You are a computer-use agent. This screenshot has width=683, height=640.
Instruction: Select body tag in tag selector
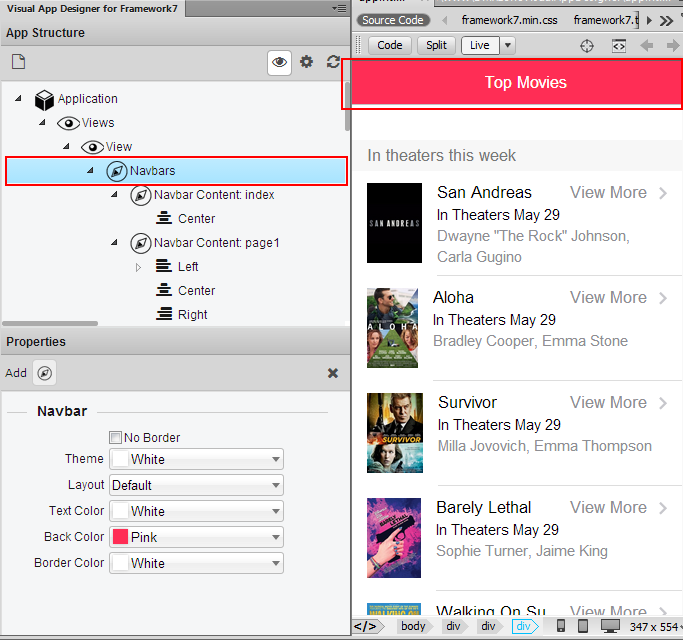[x=413, y=626]
